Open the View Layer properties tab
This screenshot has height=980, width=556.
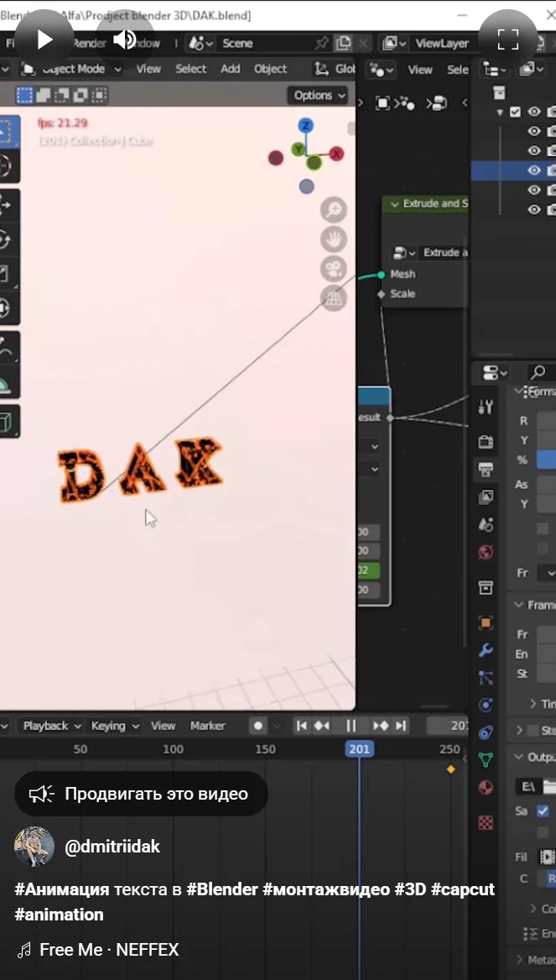point(486,497)
